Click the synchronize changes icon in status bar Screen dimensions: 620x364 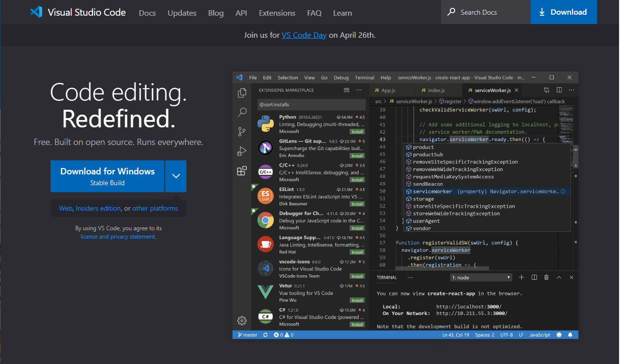265,335
